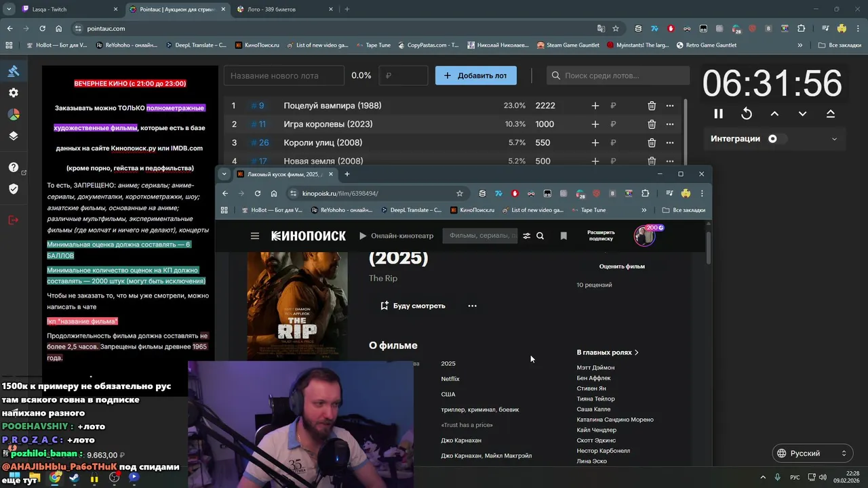Image resolution: width=868 pixels, height=488 pixels.
Task: Open the Kinopoisk profile avatar
Action: pos(644,235)
